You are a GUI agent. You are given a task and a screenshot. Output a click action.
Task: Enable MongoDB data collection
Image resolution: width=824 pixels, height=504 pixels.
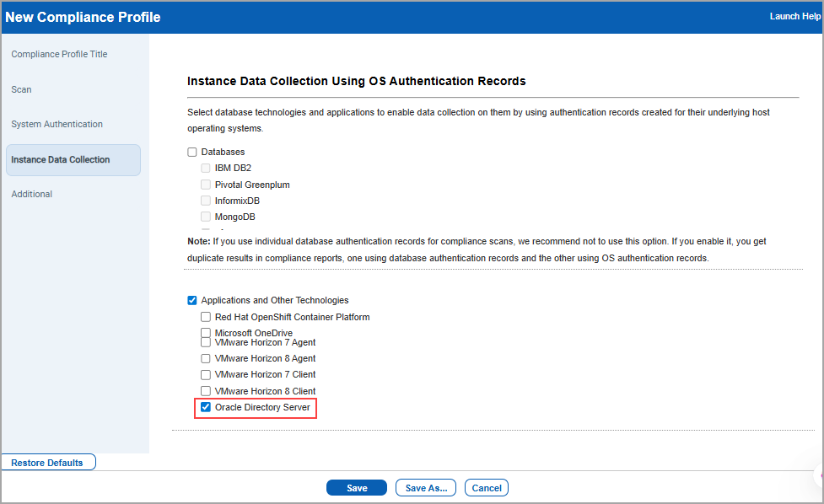coord(205,217)
